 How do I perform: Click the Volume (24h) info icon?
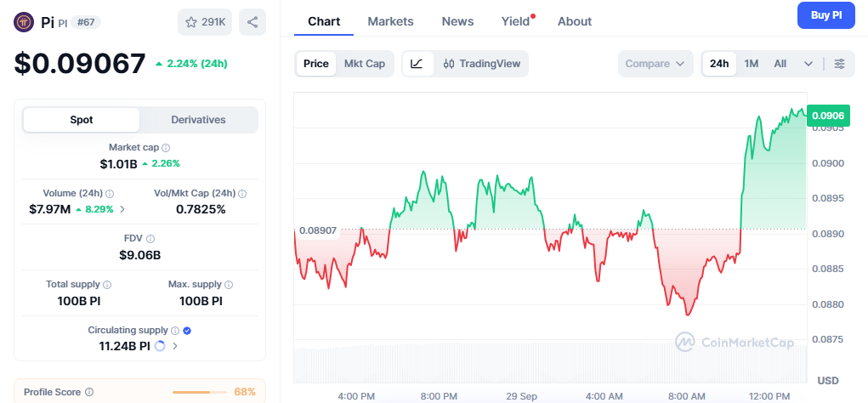coord(110,194)
